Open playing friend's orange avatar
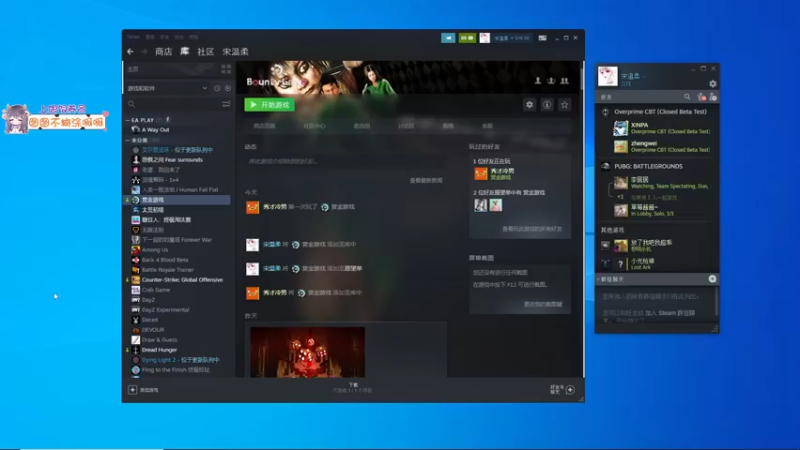The width and height of the screenshot is (800, 450). [x=481, y=173]
